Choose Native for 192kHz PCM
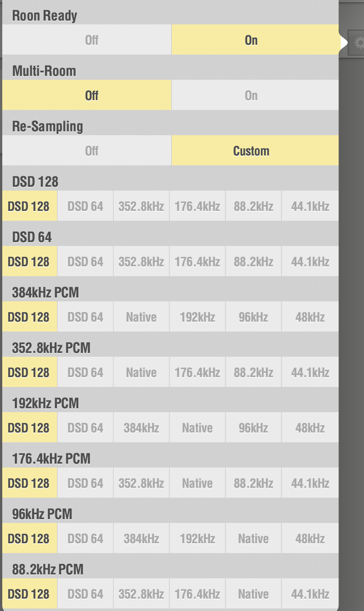The height and width of the screenshot is (611, 364). [197, 428]
